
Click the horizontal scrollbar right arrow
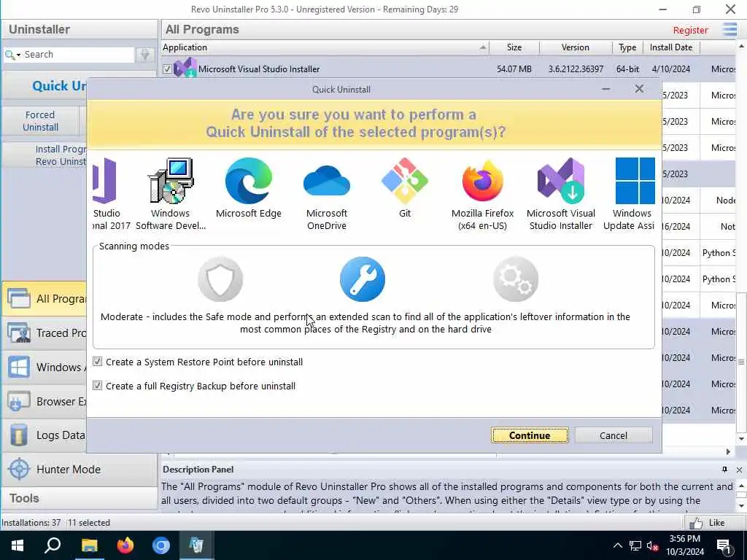[728, 451]
